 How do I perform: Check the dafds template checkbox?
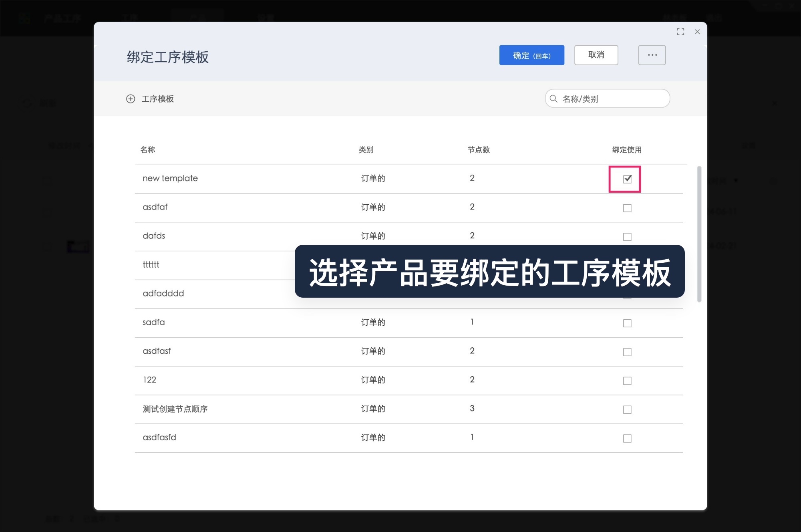tap(627, 236)
